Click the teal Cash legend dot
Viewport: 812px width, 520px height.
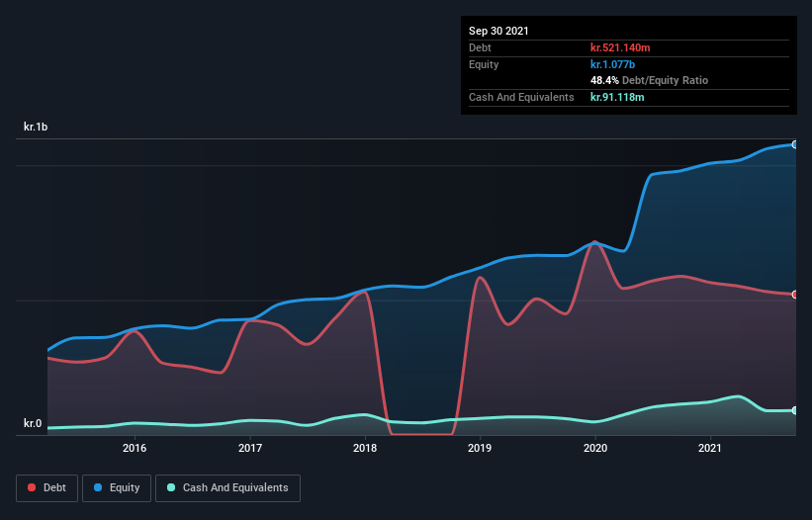point(171,487)
